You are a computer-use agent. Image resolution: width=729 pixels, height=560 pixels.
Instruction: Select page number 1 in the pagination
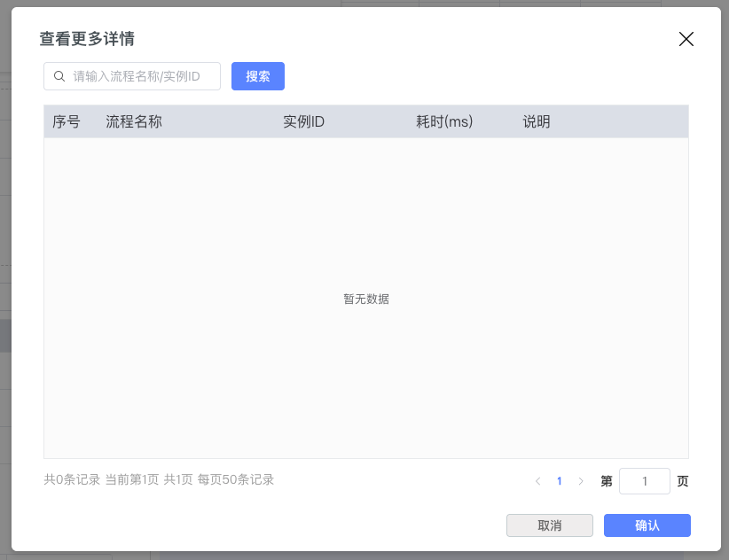pos(560,481)
